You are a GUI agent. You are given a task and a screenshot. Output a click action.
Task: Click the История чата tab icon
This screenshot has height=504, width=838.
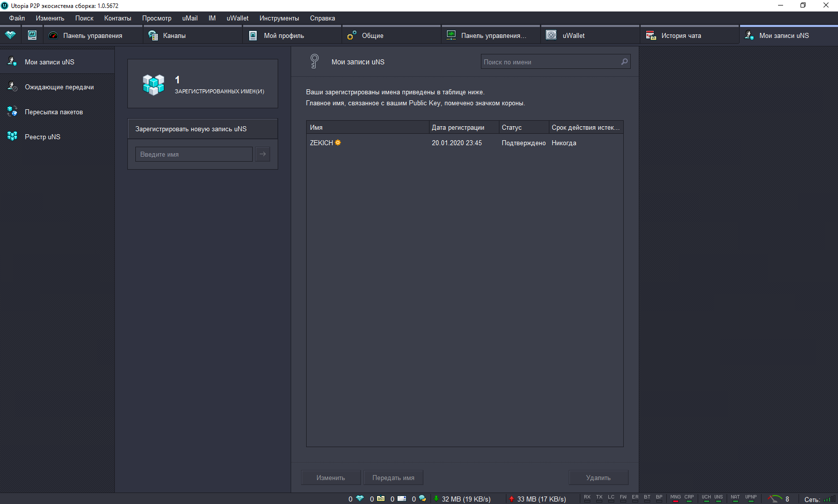(651, 35)
